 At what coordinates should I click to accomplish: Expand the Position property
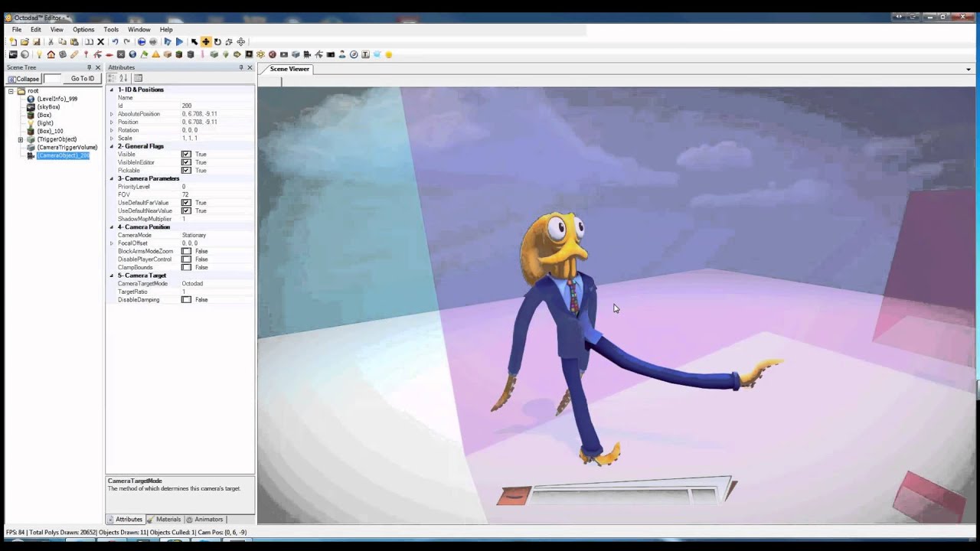(x=111, y=122)
